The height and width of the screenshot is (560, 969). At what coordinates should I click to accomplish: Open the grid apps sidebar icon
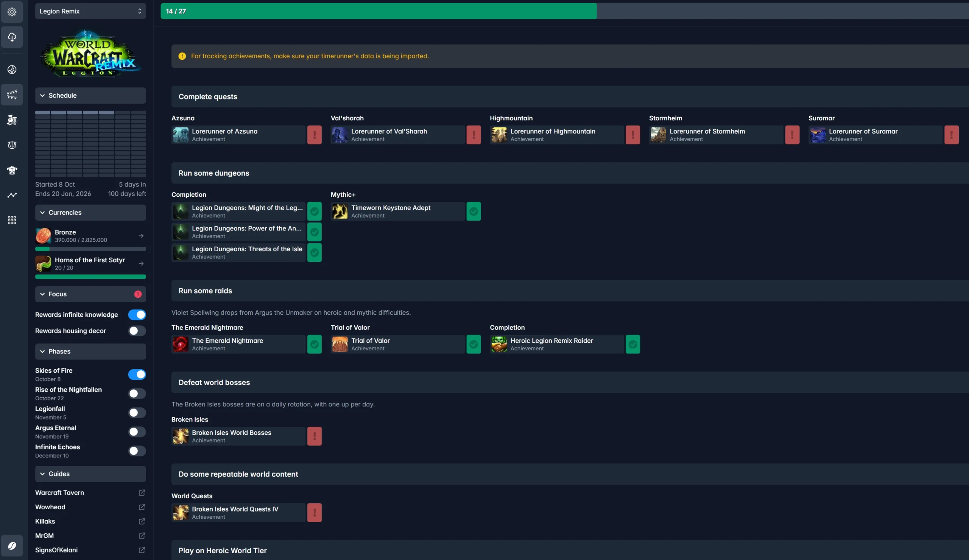coord(12,220)
